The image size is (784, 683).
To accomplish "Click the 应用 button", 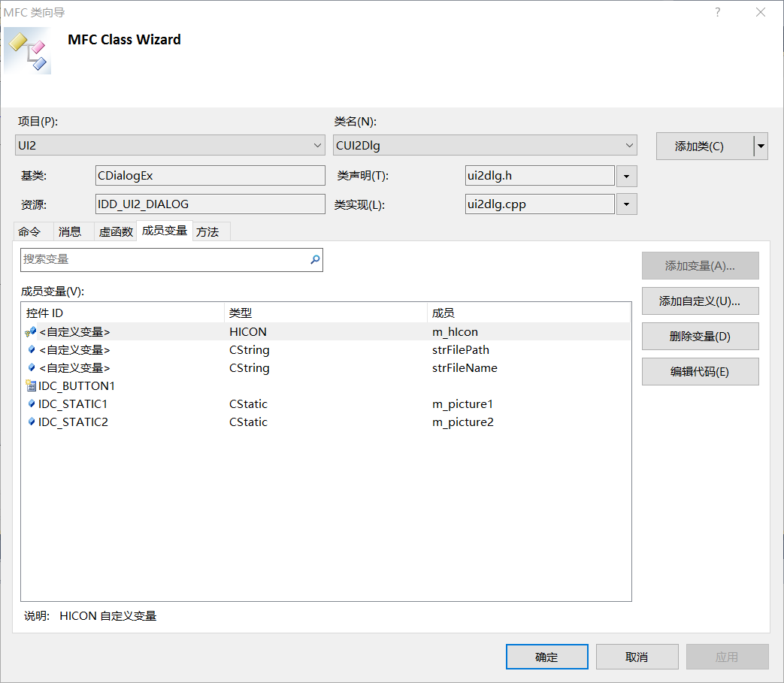I will point(727,657).
